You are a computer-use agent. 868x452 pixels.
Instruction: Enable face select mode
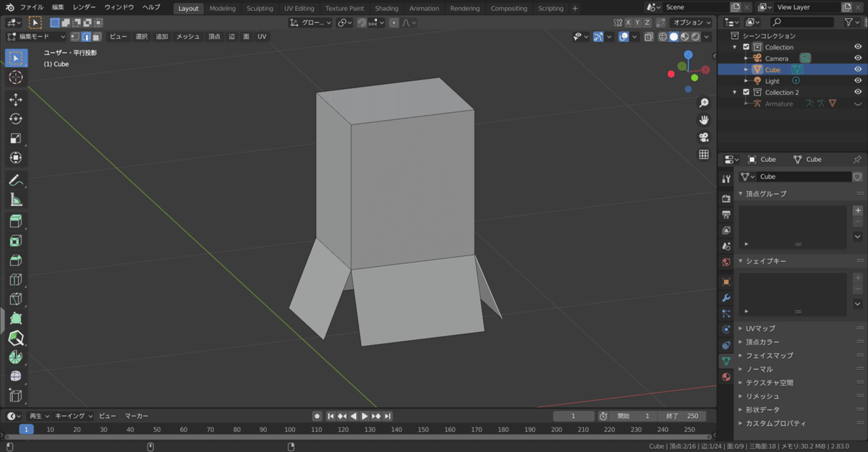(96, 36)
